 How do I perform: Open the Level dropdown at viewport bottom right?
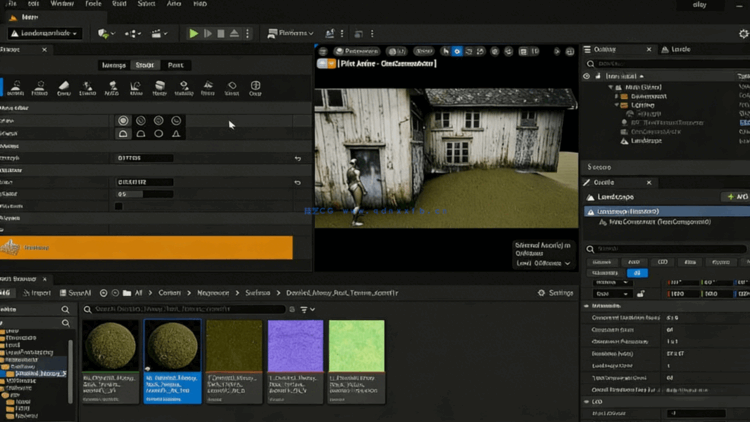pos(543,263)
